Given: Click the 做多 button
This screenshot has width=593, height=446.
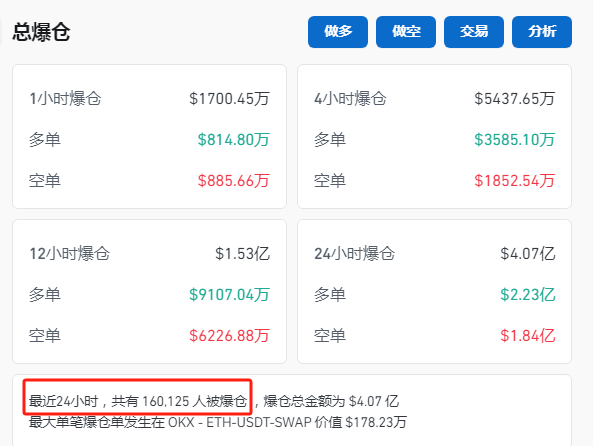Looking at the screenshot, I should click(x=338, y=32).
